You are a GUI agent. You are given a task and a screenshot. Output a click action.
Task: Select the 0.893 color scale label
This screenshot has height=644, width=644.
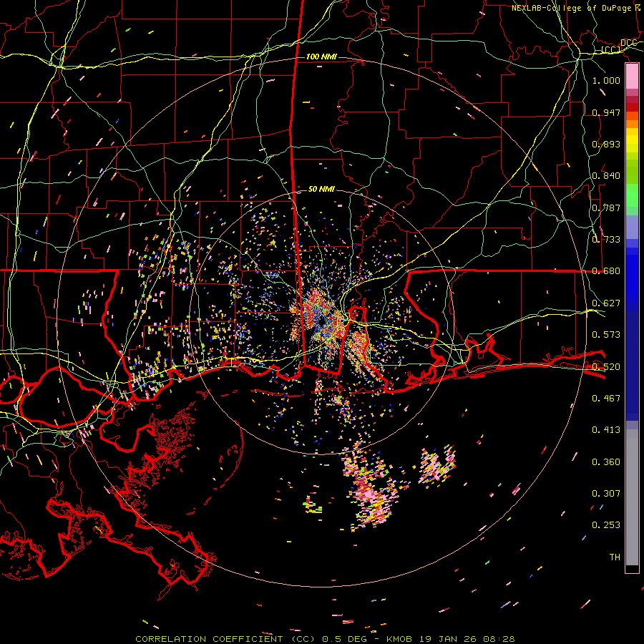pos(606,144)
